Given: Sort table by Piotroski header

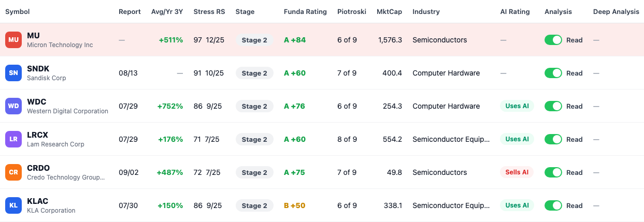Looking at the screenshot, I should 351,12.
